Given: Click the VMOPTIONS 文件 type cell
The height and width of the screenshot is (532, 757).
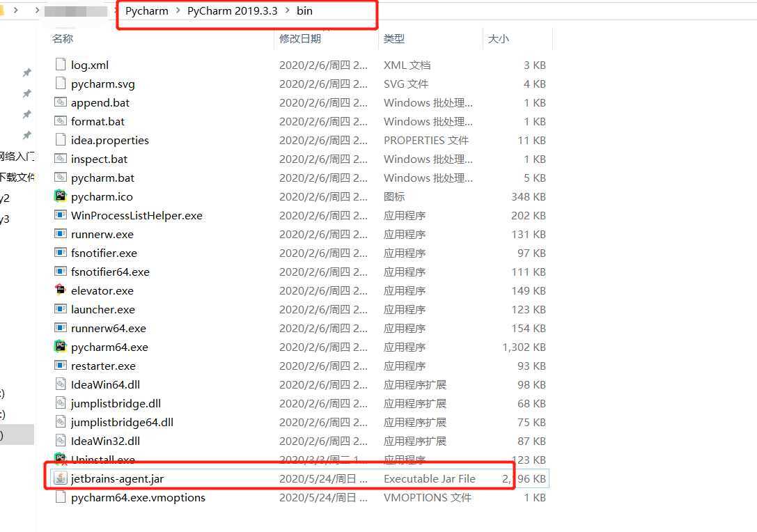Looking at the screenshot, I should [x=428, y=497].
